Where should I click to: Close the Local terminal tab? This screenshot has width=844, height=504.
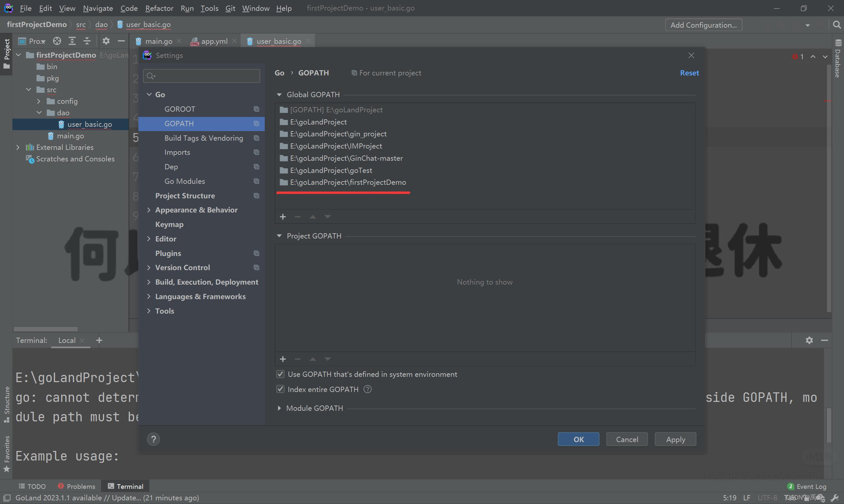point(82,340)
